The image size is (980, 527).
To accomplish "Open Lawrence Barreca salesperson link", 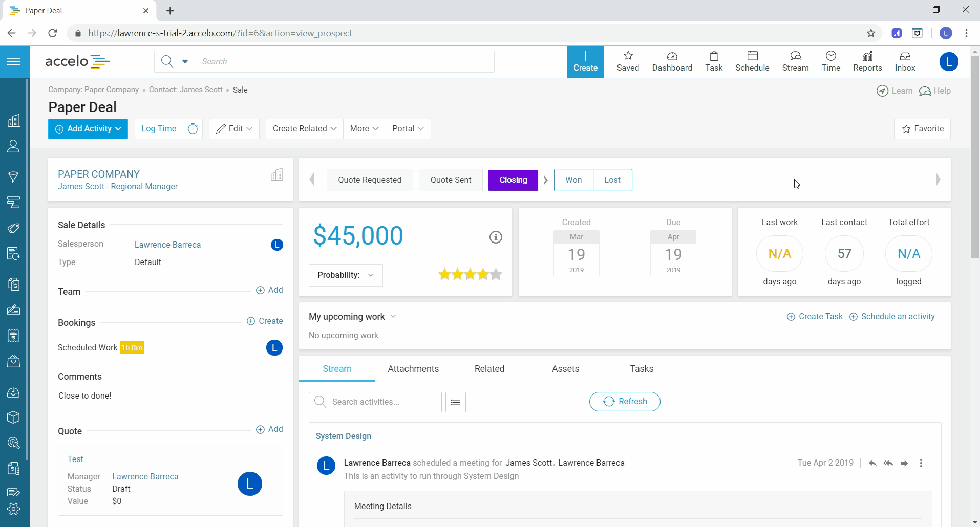I will point(167,245).
